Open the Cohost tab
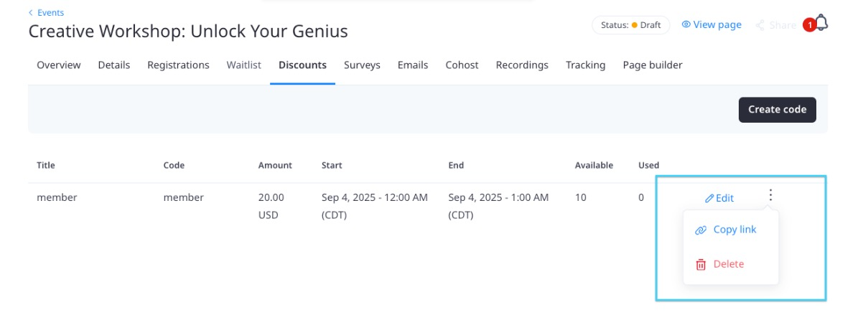 (x=462, y=65)
